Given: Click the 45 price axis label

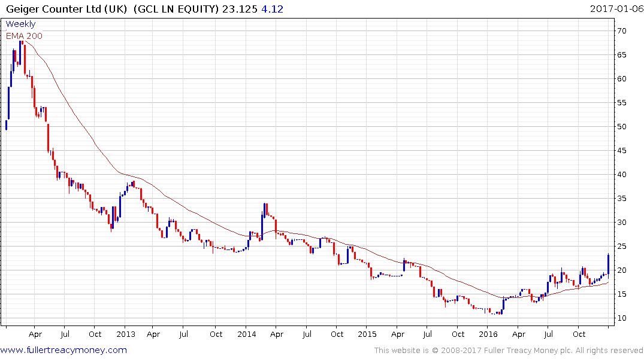Looking at the screenshot, I should pos(621,151).
